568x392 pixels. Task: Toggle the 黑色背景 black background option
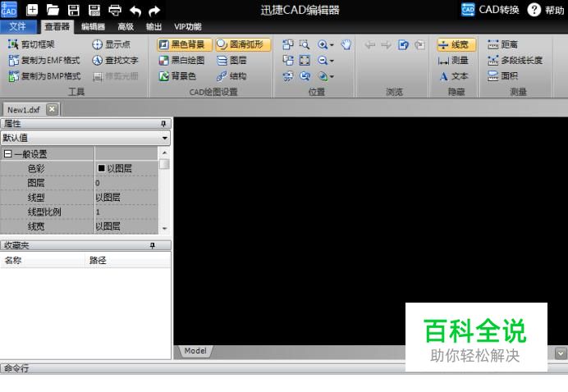(185, 44)
